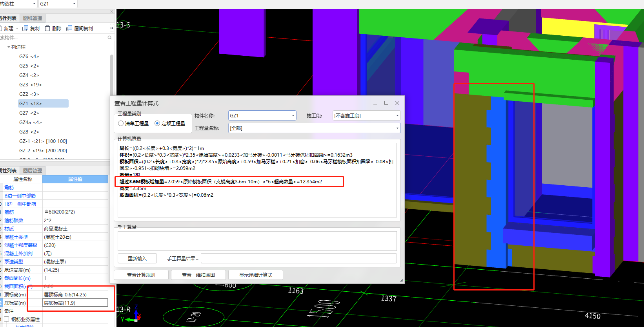644x327 pixels.
Task: Select tree item GZ-1 <21> [100 100]
Action: (43, 141)
